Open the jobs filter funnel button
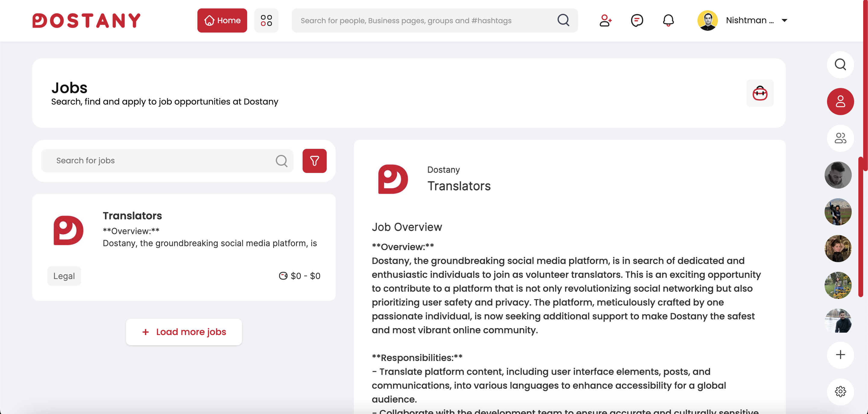Viewport: 868px width, 414px height. (314, 161)
